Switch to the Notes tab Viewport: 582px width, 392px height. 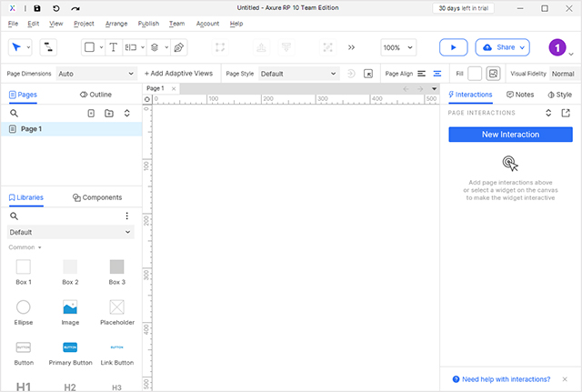(x=520, y=95)
